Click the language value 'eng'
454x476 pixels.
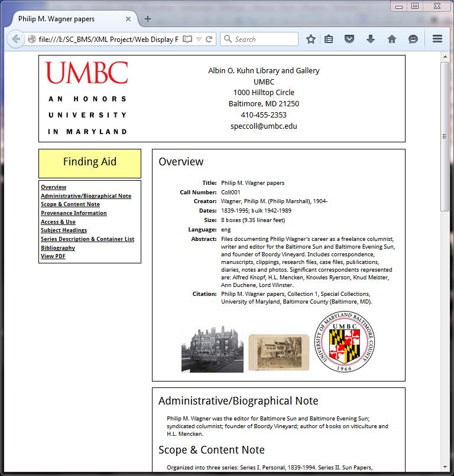click(x=226, y=230)
